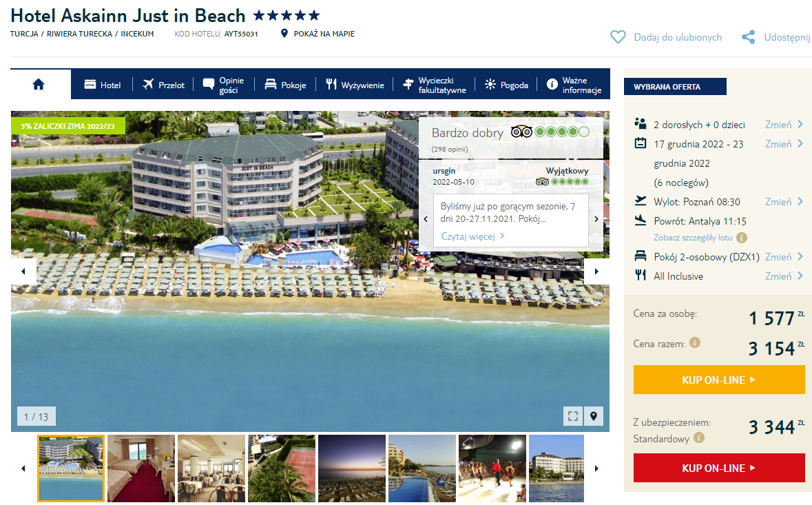Image resolution: width=812 pixels, height=505 pixels.
Task: Select the tennis court thumbnail
Action: (282, 468)
